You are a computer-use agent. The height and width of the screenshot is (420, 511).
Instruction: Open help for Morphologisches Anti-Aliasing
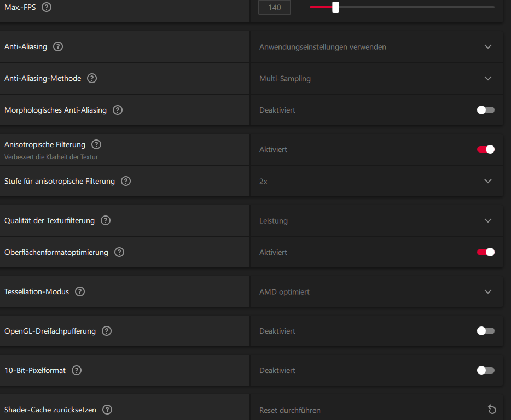(117, 110)
